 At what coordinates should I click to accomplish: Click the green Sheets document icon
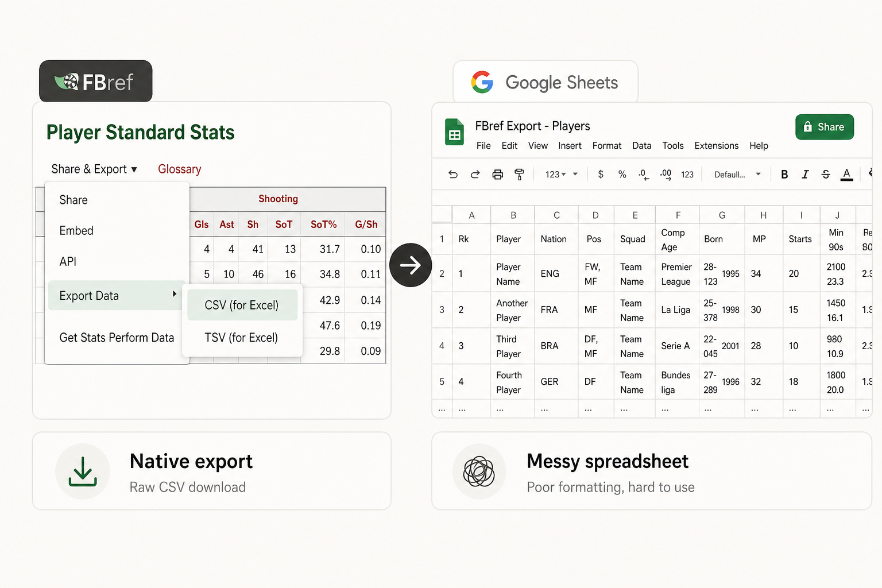tap(455, 131)
